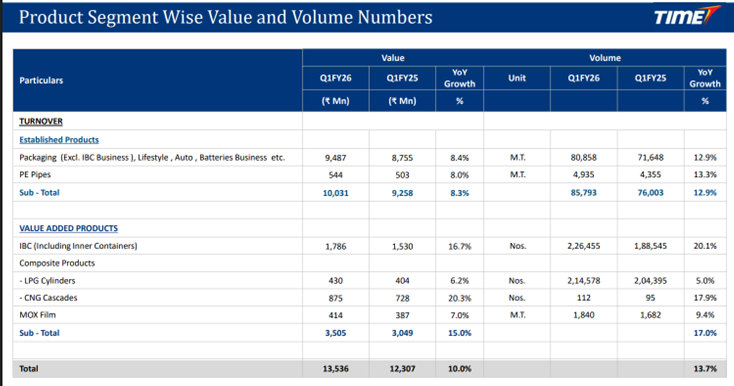Select the Unit column header
Image resolution: width=734 pixels, height=386 pixels.
pos(517,78)
